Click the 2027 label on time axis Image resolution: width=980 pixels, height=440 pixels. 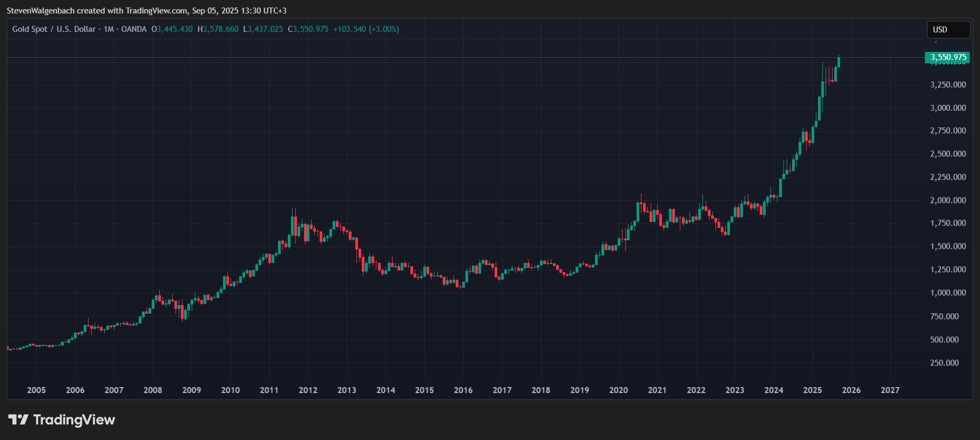[890, 390]
